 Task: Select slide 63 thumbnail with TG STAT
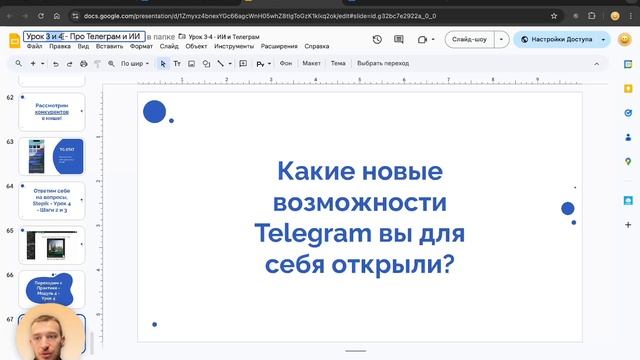coord(52,156)
